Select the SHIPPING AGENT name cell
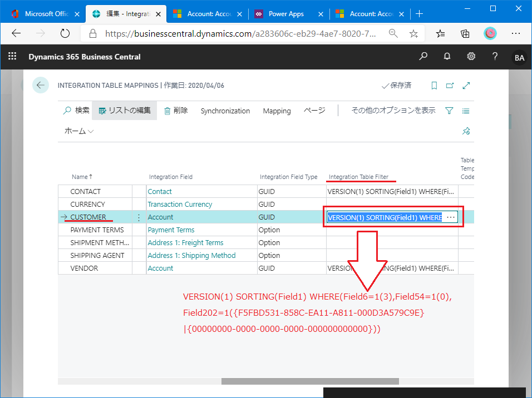 [x=95, y=256]
